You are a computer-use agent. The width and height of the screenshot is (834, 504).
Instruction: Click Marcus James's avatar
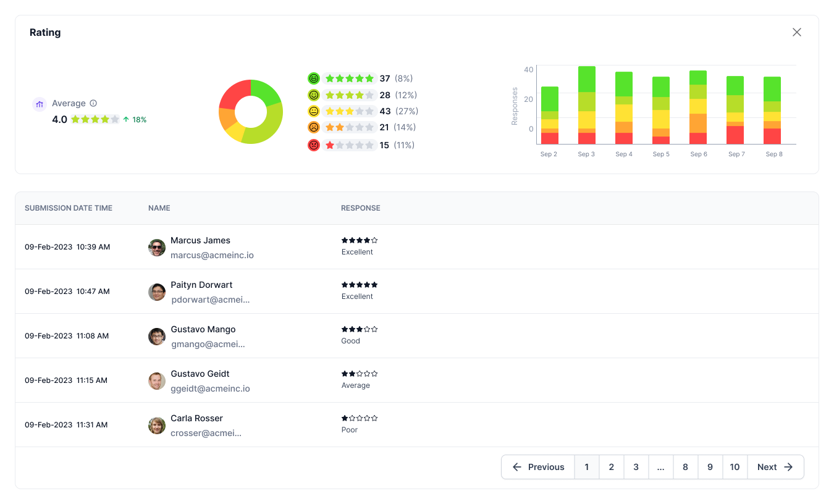(x=157, y=248)
